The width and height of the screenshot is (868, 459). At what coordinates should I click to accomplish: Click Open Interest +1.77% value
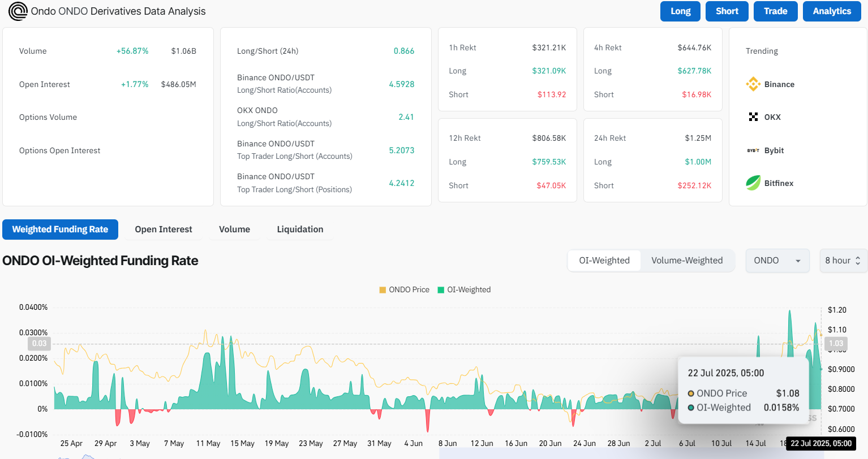point(135,84)
